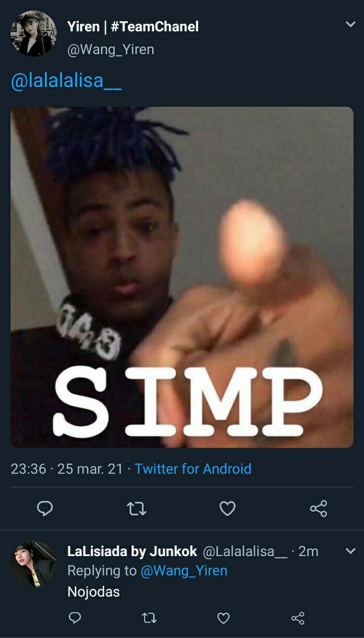
Task: Open @Wang_Yiren in Replying to
Action: 184,571
